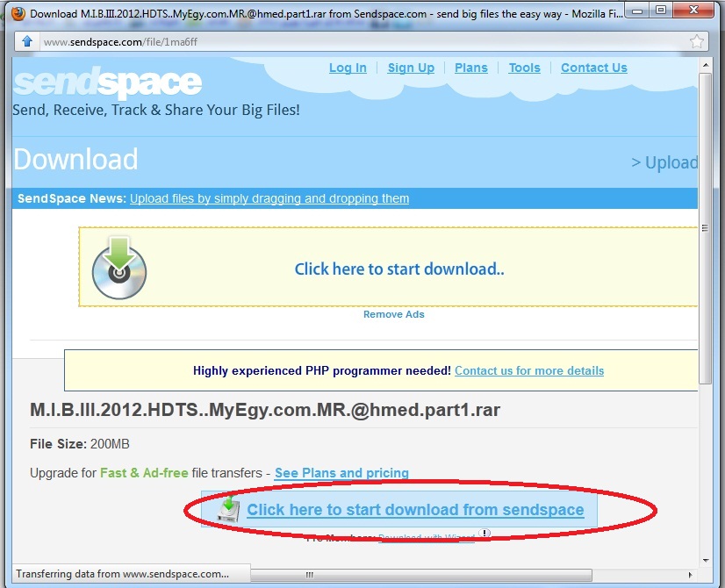Image resolution: width=725 pixels, height=588 pixels.
Task: Click the site identity icon beside URL
Action: pos(27,41)
